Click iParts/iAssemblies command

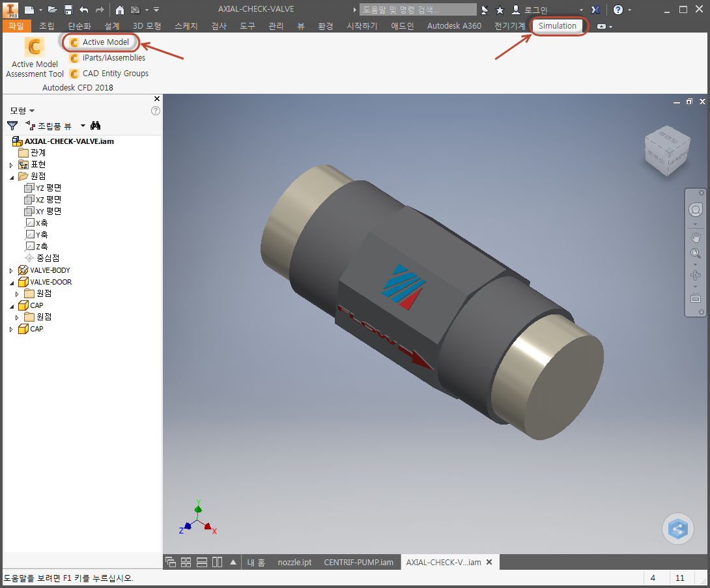tap(107, 58)
